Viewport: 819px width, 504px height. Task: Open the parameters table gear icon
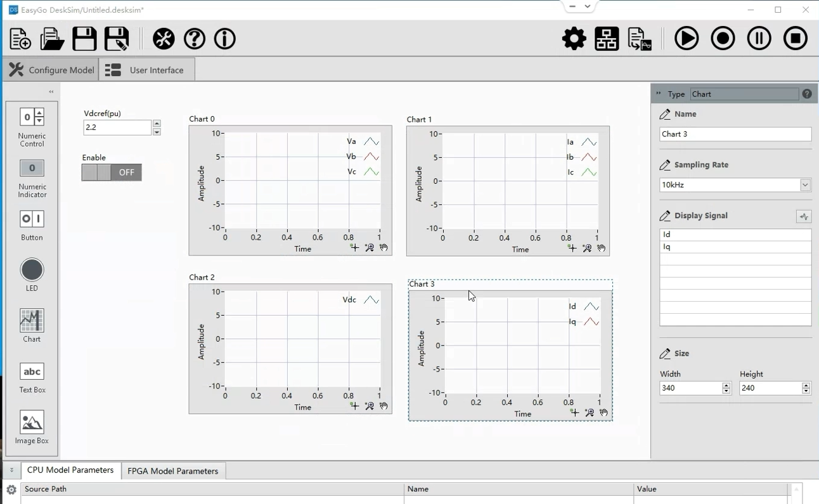(x=11, y=490)
